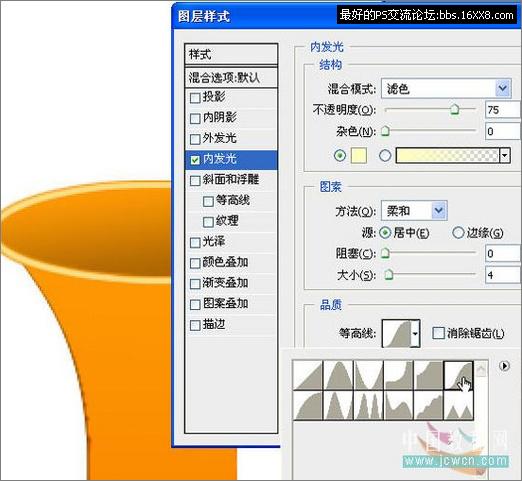Click the 大小 size value field
522x481 pixels.
coord(503,275)
